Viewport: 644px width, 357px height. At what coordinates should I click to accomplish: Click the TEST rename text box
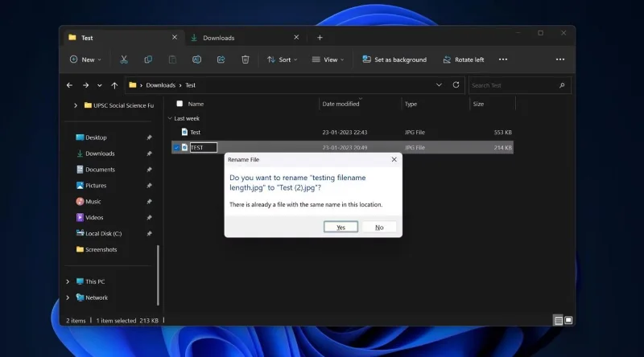[x=204, y=147]
